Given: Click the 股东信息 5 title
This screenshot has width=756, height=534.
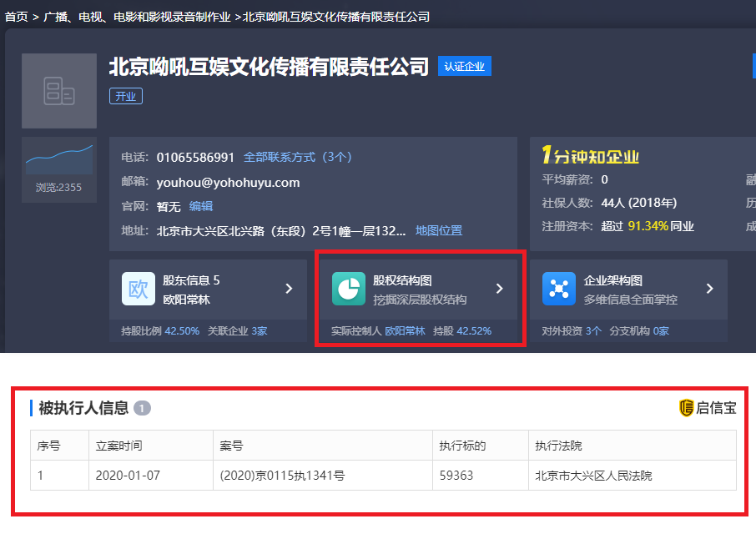Looking at the screenshot, I should click(191, 280).
